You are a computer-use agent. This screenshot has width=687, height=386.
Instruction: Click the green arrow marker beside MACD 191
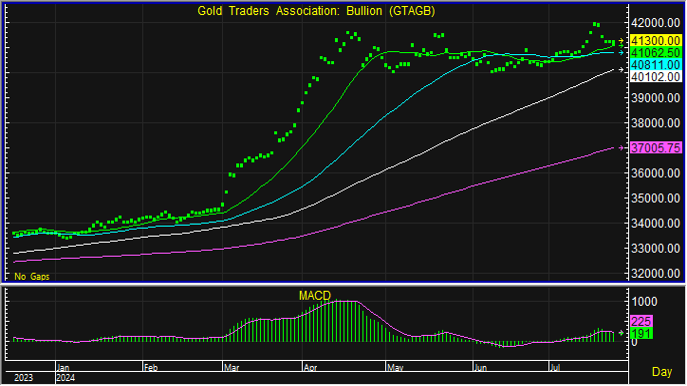click(621, 333)
